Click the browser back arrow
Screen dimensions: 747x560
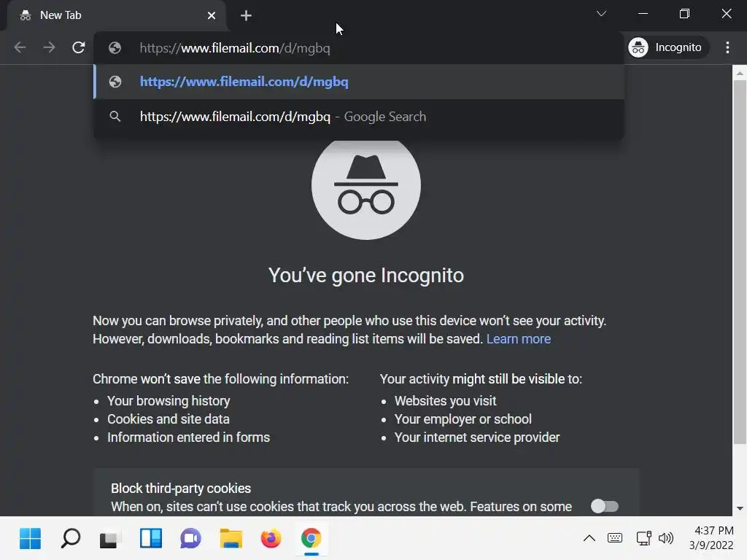20,47
